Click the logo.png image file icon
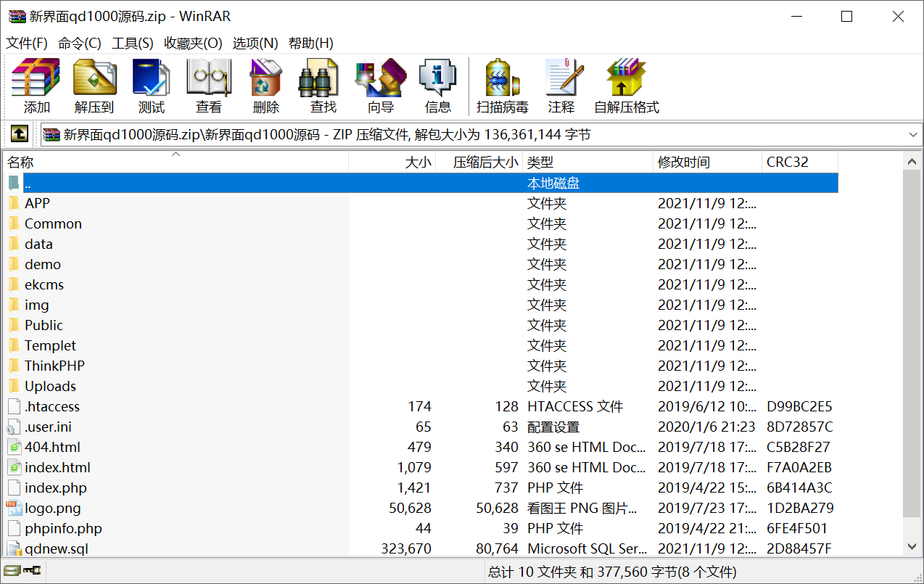This screenshot has height=584, width=924. tap(14, 509)
